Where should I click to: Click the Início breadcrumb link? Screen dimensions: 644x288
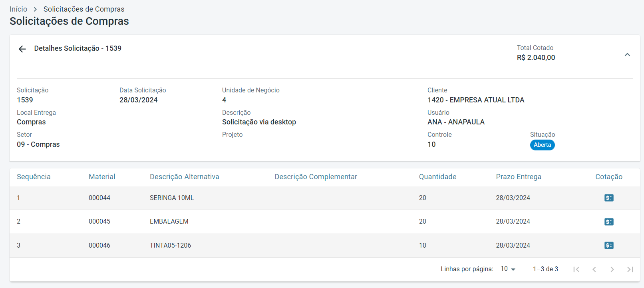pos(18,9)
